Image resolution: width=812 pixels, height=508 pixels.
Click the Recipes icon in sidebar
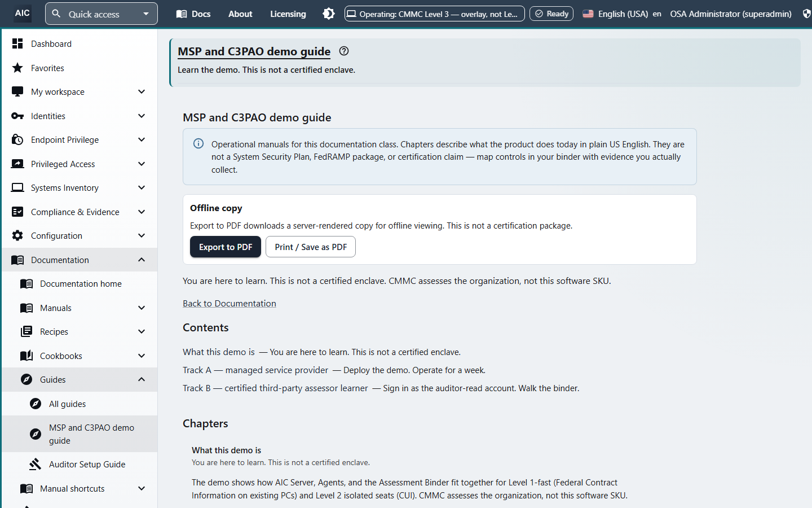27,331
